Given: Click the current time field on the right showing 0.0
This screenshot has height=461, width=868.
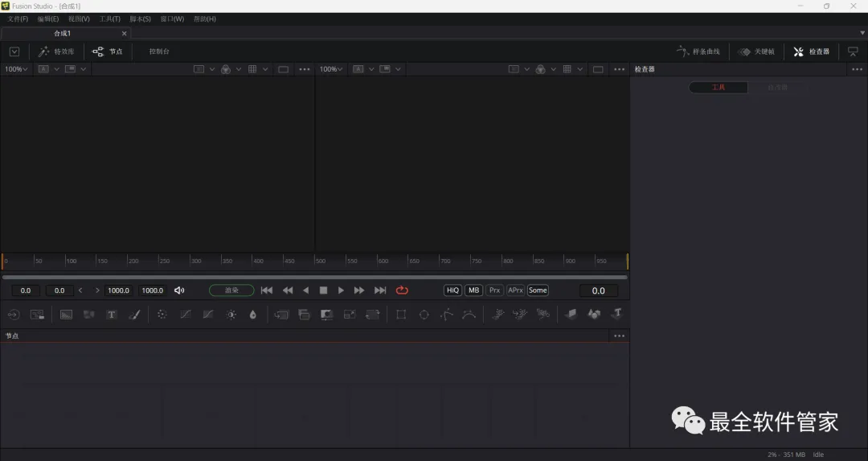Looking at the screenshot, I should click(599, 290).
